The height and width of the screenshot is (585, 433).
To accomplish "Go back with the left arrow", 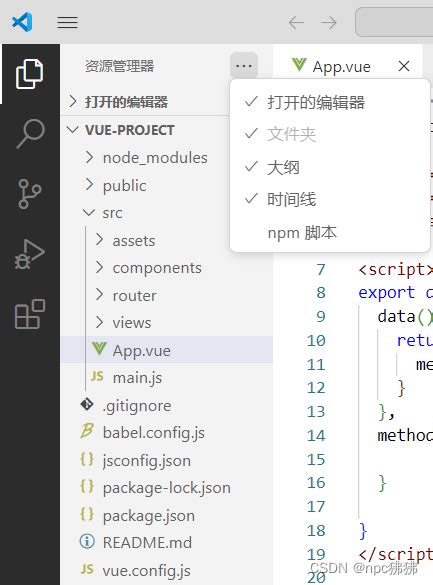I will 296,23.
